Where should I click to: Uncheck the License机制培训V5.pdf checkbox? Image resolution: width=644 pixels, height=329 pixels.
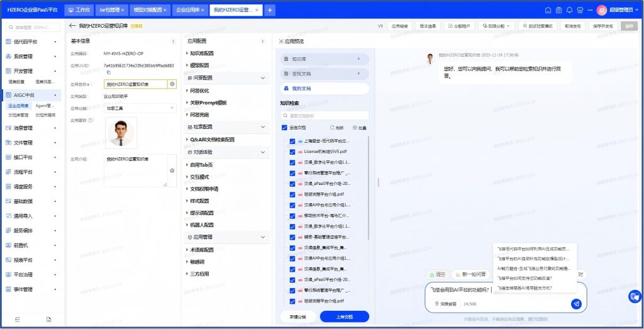[292, 152]
